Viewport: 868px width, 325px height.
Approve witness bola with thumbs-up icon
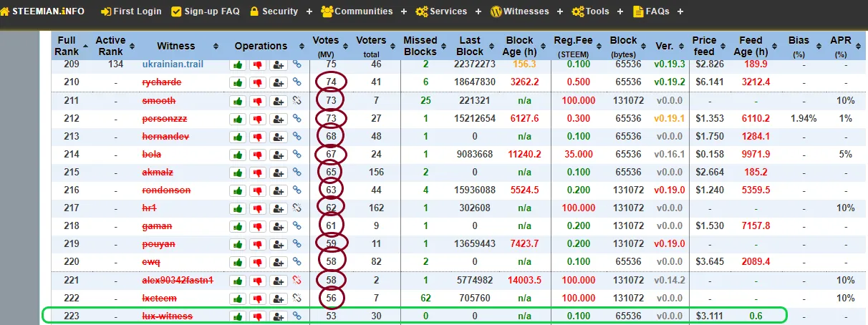pyautogui.click(x=236, y=154)
